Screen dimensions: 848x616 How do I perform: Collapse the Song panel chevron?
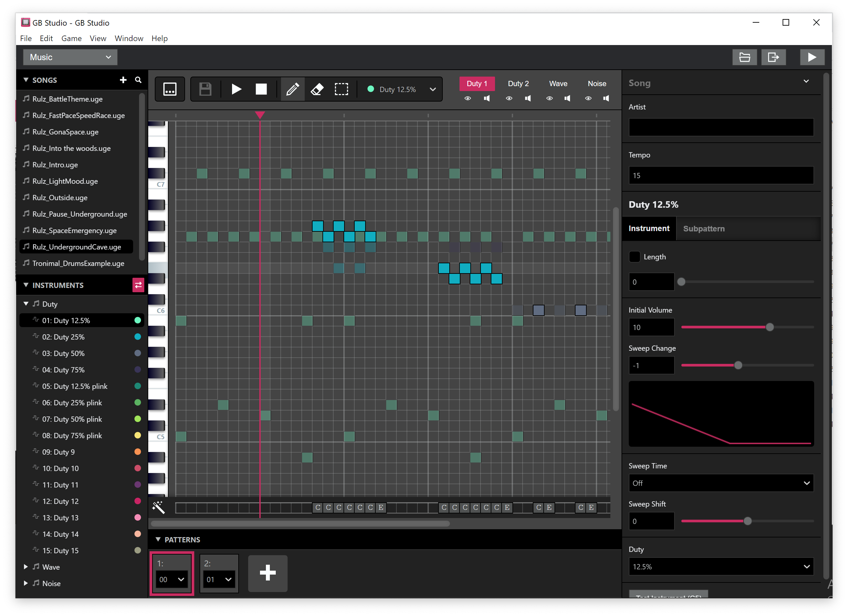point(807,81)
